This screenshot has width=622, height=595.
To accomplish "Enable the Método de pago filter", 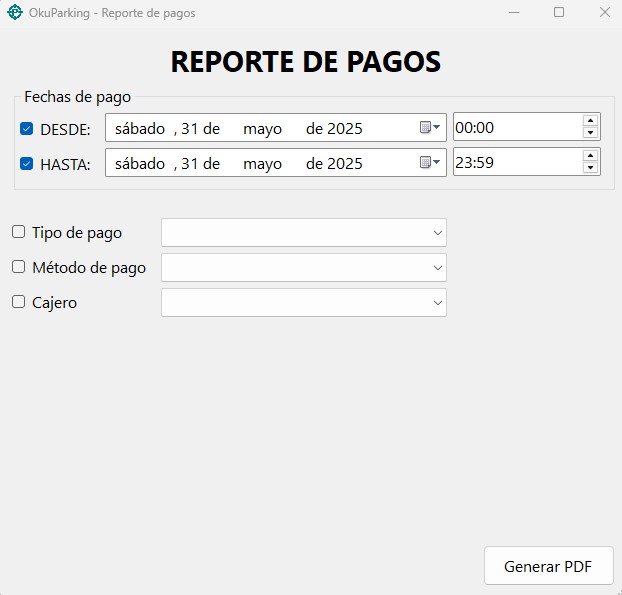I will pos(19,267).
